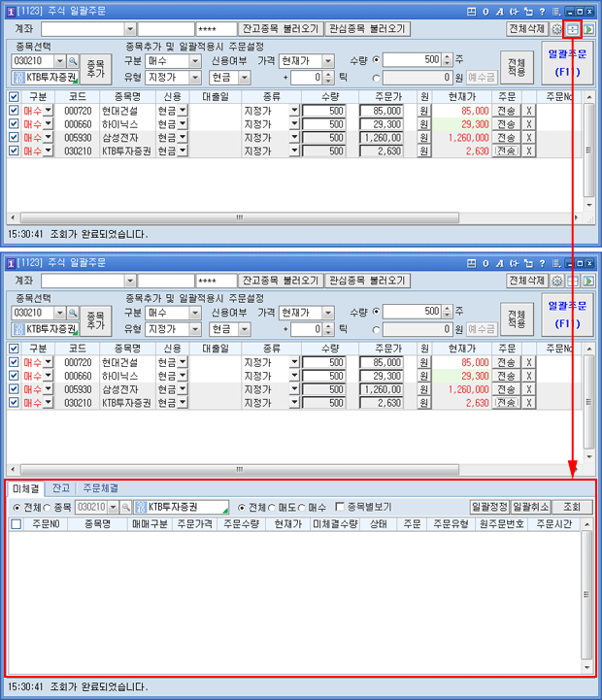Click the red-highlighted panel toggle icon in upper window
The image size is (602, 700).
[573, 29]
